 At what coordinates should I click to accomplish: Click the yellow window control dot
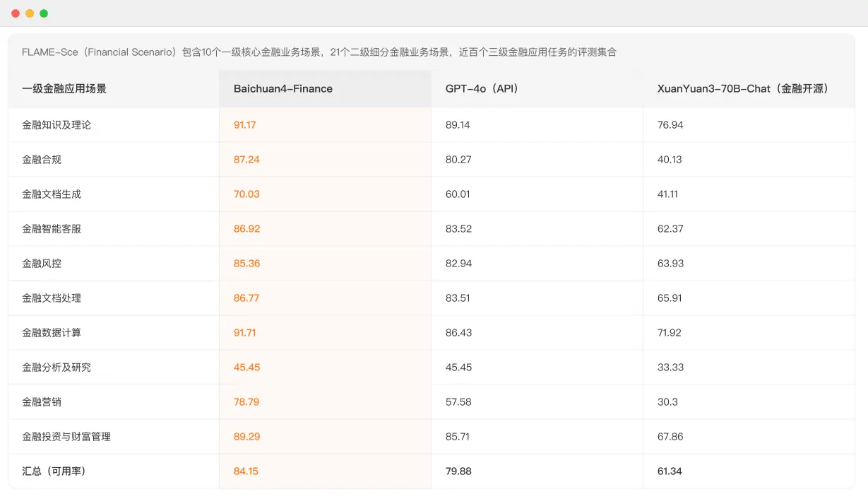(28, 13)
